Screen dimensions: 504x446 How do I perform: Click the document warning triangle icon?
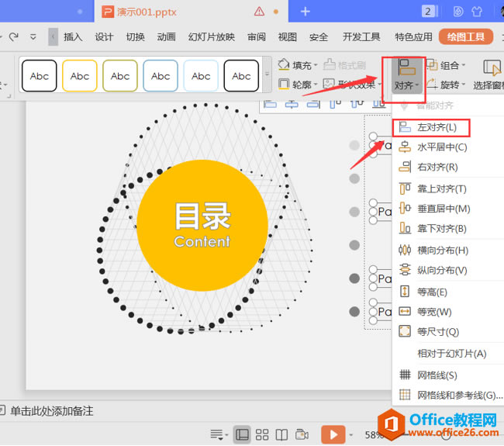click(x=259, y=12)
